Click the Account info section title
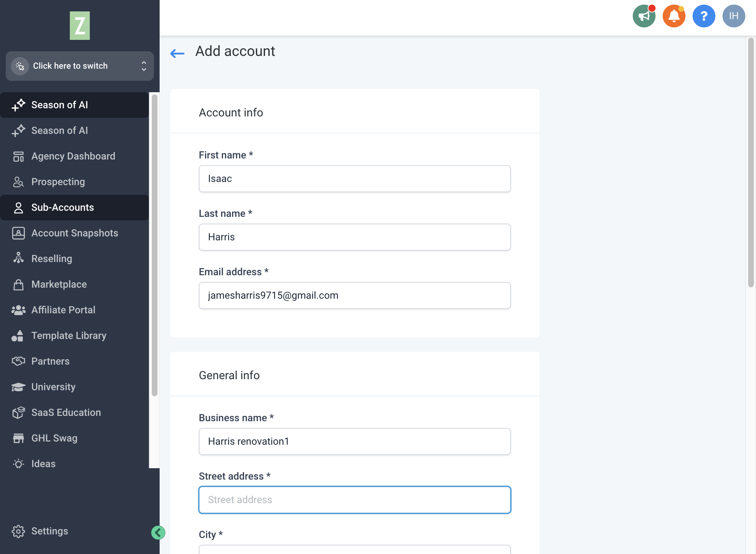Viewport: 756px width, 554px height. point(231,113)
